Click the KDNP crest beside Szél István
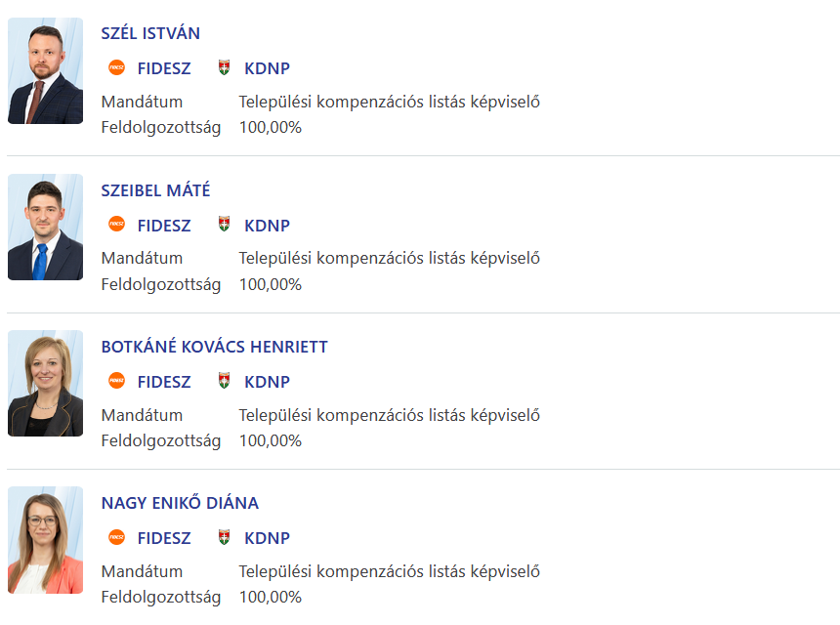840x625 pixels. pyautogui.click(x=225, y=68)
